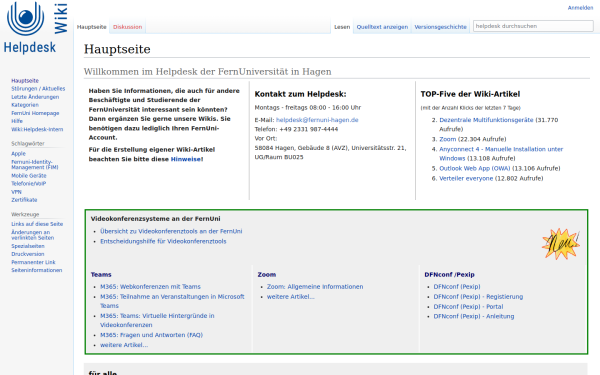This screenshot has width=600, height=375.
Task: Open Übersicht zu Videokonferenztools link
Action: pyautogui.click(x=171, y=231)
